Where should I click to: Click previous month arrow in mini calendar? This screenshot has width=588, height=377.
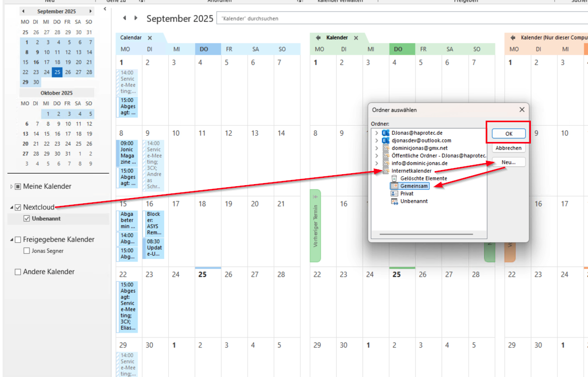[23, 11]
